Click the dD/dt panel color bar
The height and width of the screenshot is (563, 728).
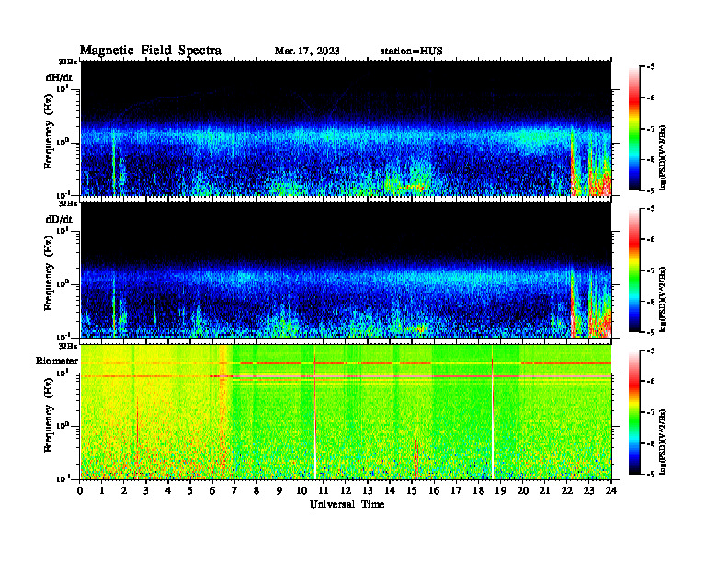634,270
